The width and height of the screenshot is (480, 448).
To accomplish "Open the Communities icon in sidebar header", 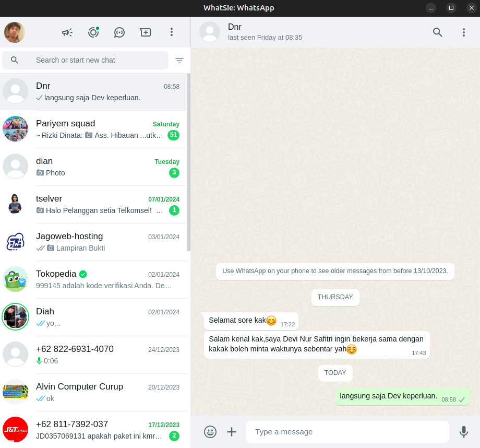I will (x=67, y=32).
